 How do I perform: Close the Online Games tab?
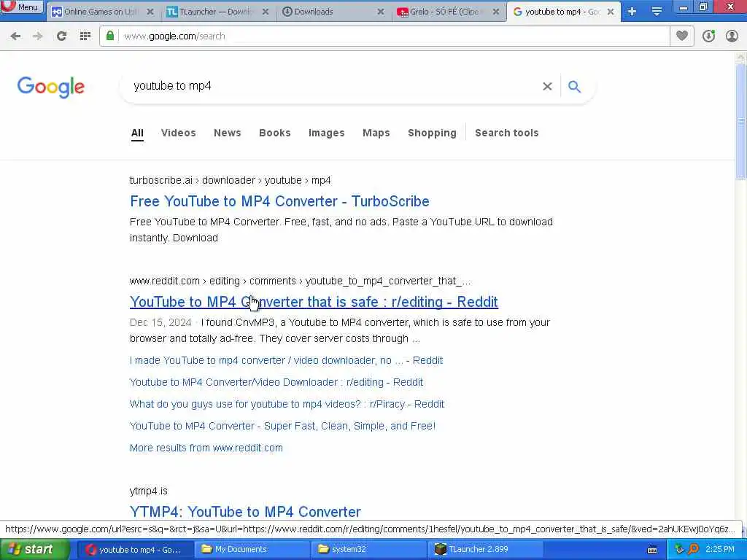tap(150, 12)
